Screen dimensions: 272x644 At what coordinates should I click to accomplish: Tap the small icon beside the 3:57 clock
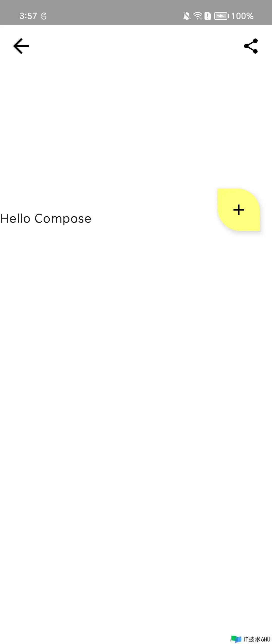click(x=44, y=16)
